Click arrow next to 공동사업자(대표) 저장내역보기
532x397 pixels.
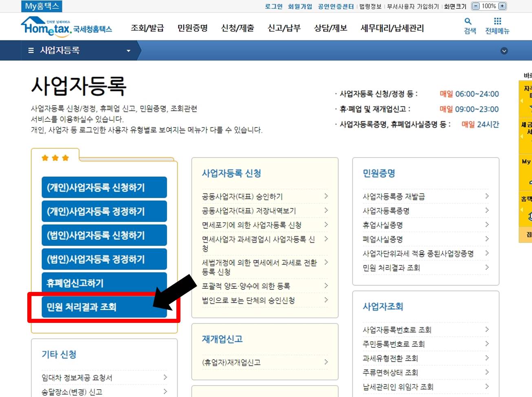[x=326, y=211]
